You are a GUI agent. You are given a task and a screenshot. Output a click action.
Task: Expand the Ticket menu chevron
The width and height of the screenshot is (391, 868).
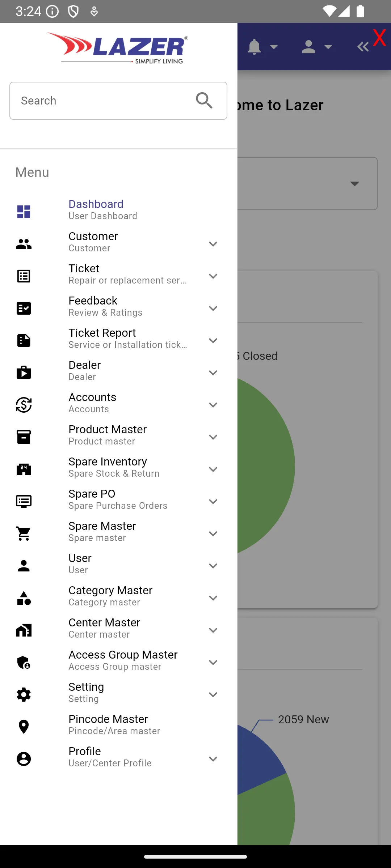[213, 276]
